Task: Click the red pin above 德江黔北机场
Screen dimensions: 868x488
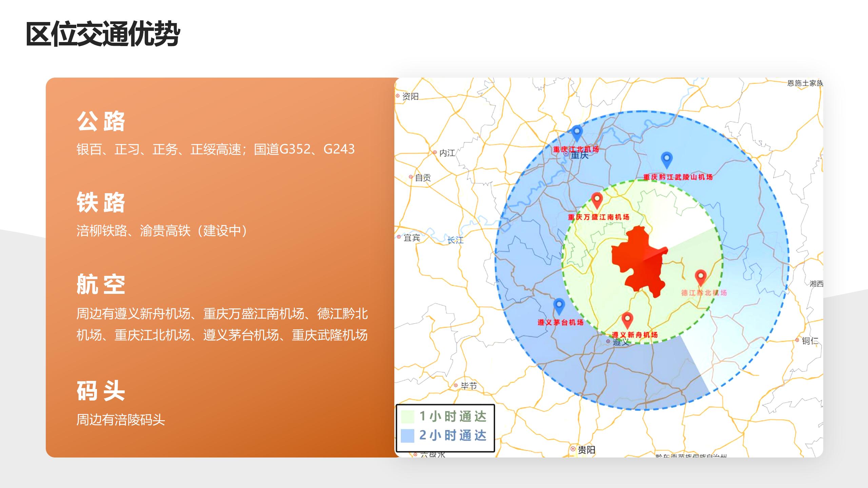Action: pos(701,277)
